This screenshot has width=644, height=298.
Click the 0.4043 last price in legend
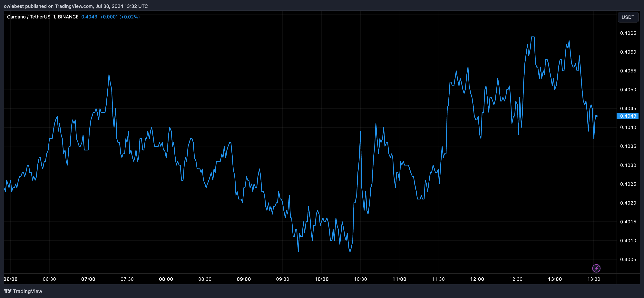(89, 17)
